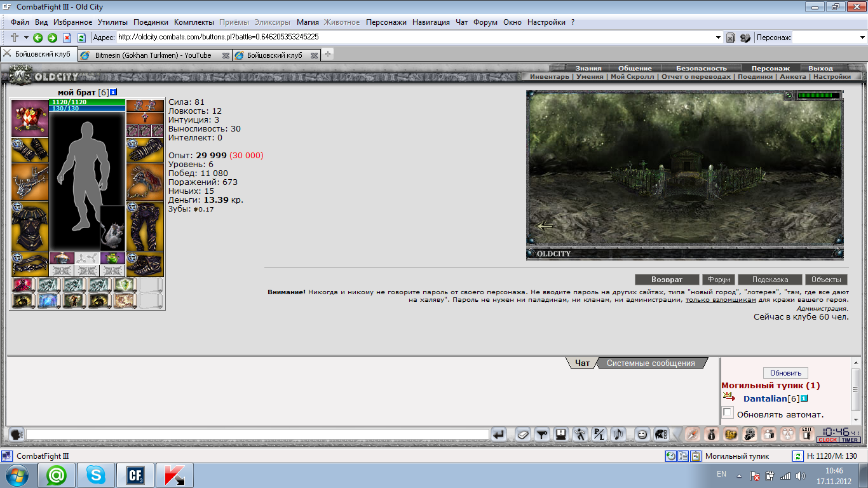Click the head icon left of chat input
Image resolution: width=868 pixels, height=488 pixels.
pyautogui.click(x=17, y=435)
